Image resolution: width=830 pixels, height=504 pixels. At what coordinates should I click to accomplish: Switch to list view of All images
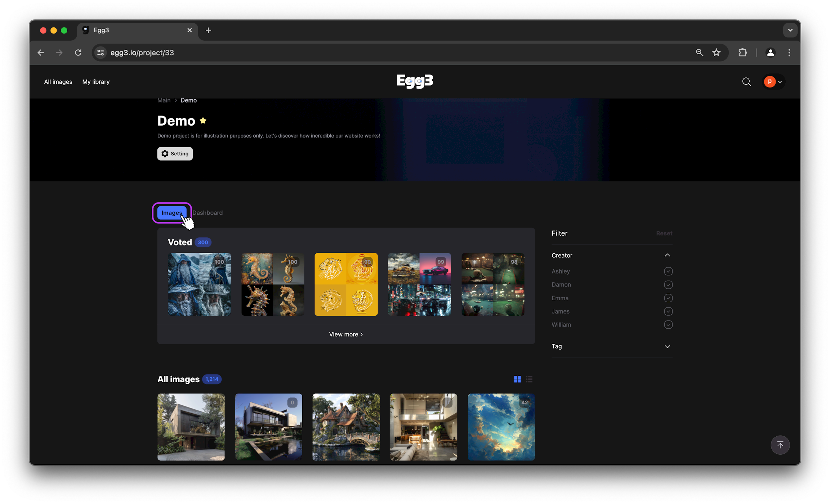point(529,379)
